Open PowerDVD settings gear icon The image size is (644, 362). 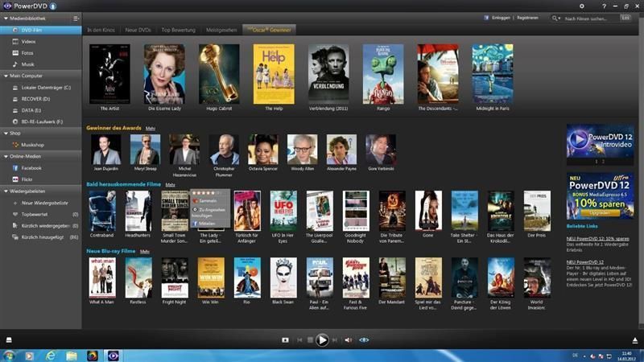582,6
